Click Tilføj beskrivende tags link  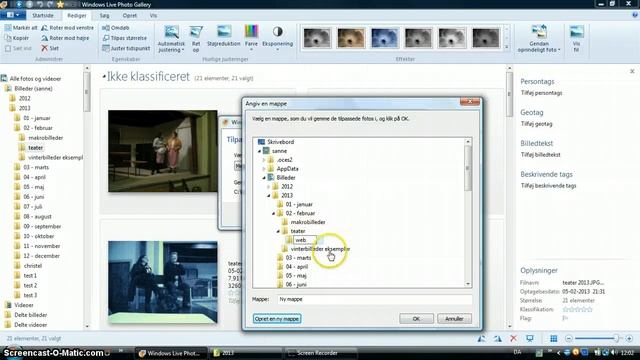pos(548,186)
